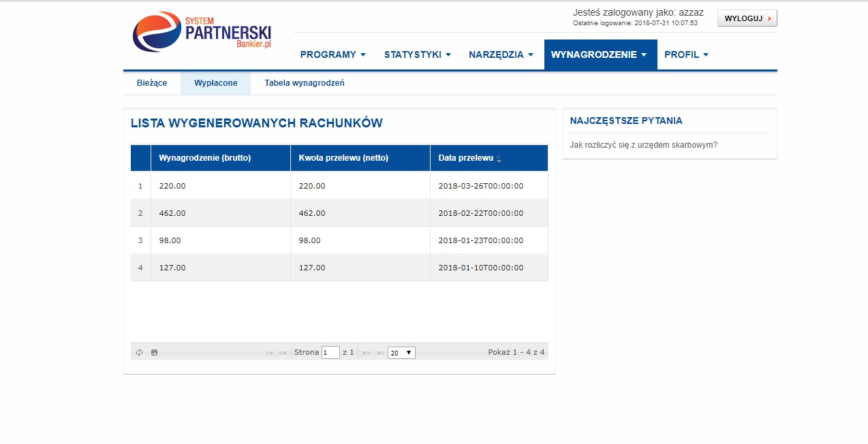The width and height of the screenshot is (868, 444).
Task: Open 'Jak rozliczyć się z urzędem skarbowym?' link
Action: (x=644, y=145)
